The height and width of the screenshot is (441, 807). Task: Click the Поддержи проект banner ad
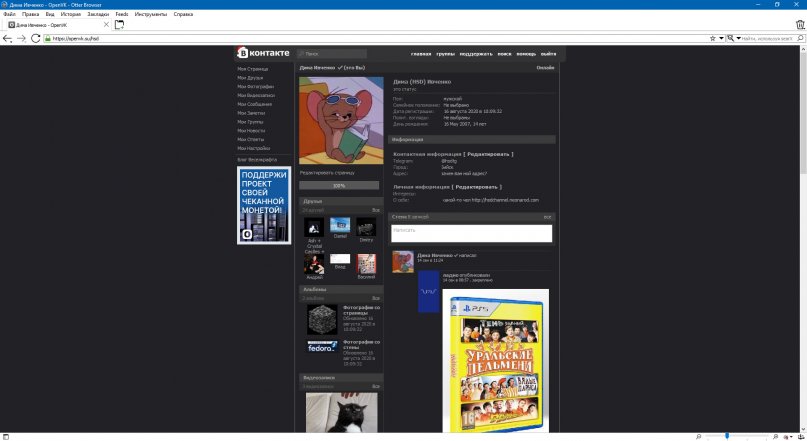(x=264, y=205)
